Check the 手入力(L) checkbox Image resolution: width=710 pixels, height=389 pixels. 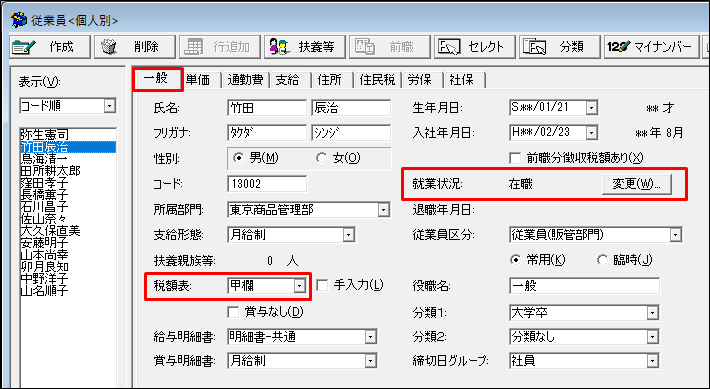pyautogui.click(x=322, y=285)
